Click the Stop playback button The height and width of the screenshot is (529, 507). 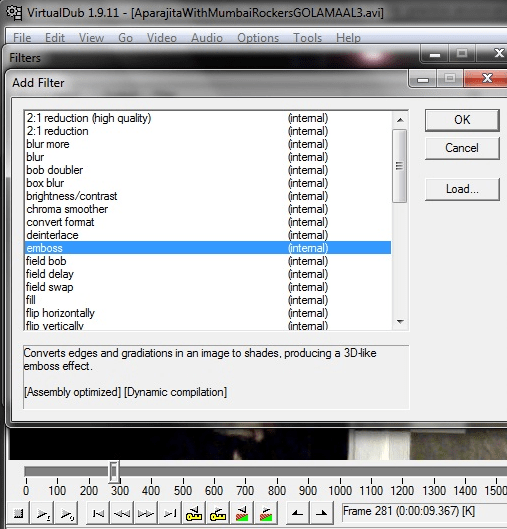[18, 513]
